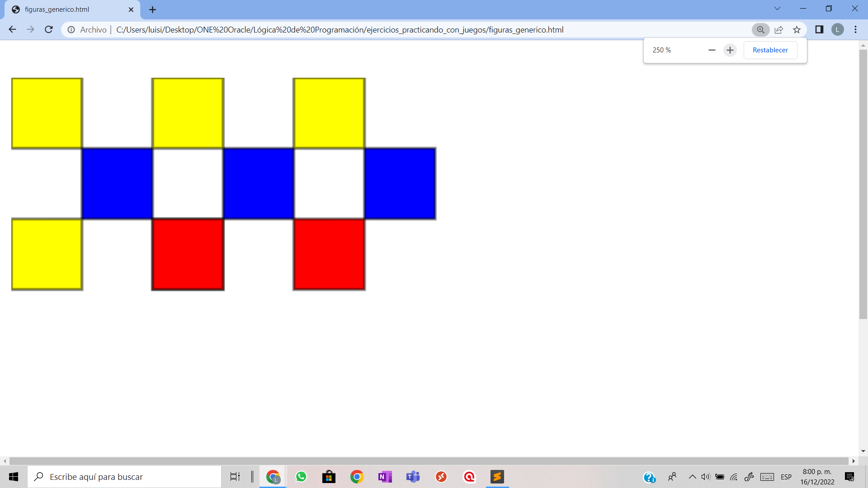Toggle the browser side panel
Screen dimensions: 868x488
pos(819,29)
